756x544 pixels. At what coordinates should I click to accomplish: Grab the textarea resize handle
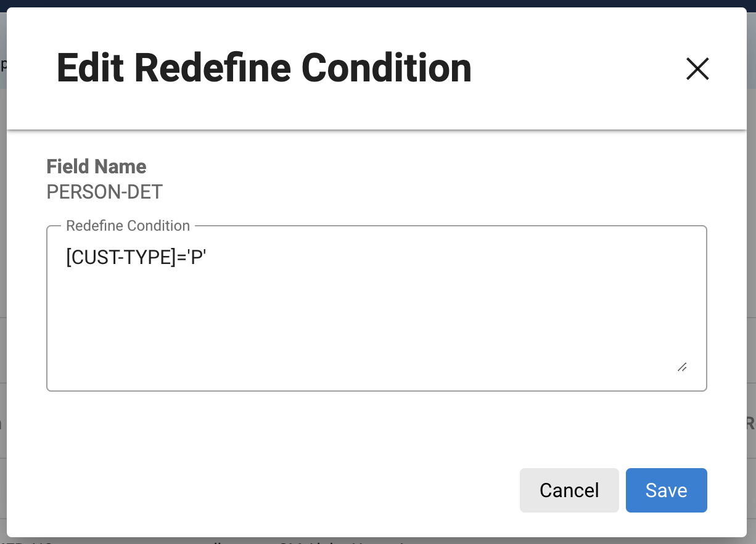682,367
